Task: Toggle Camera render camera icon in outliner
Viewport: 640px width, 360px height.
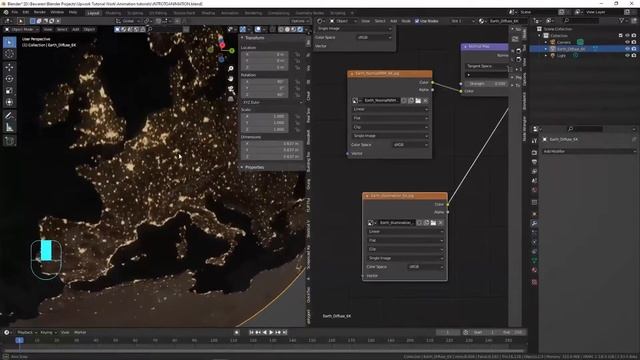Action: [634, 42]
